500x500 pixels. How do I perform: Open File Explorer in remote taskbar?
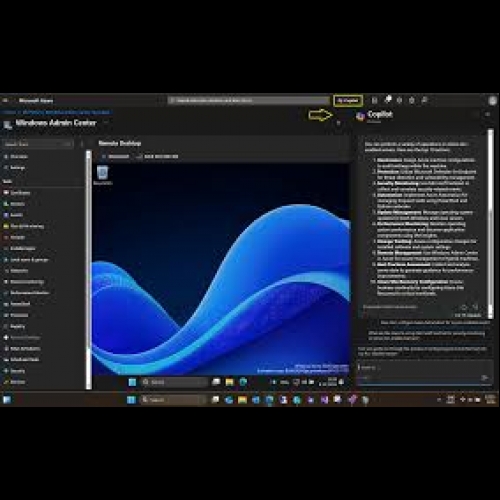tap(229, 382)
